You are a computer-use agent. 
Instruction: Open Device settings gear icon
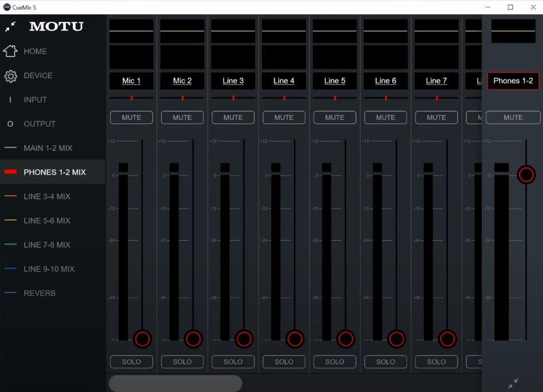10,76
